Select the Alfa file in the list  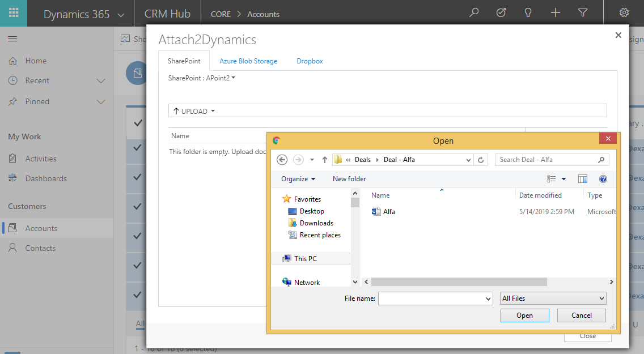tap(389, 212)
